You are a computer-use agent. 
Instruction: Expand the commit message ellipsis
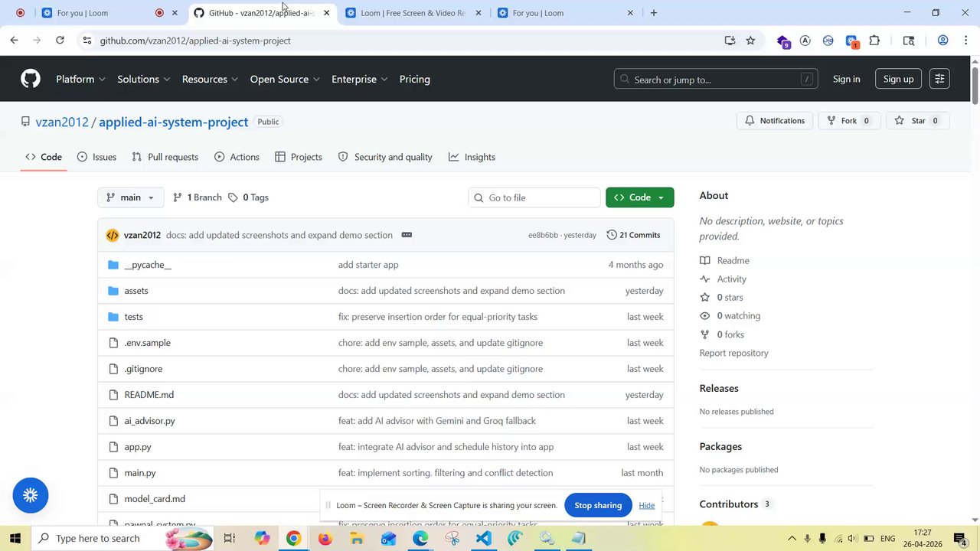click(407, 235)
